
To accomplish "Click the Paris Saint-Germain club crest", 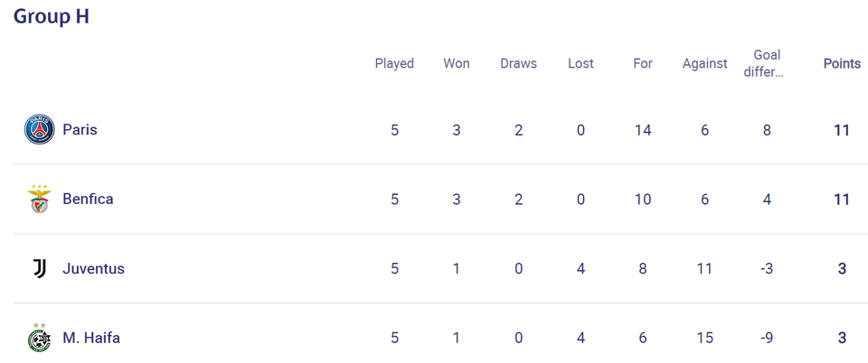I will tap(39, 129).
